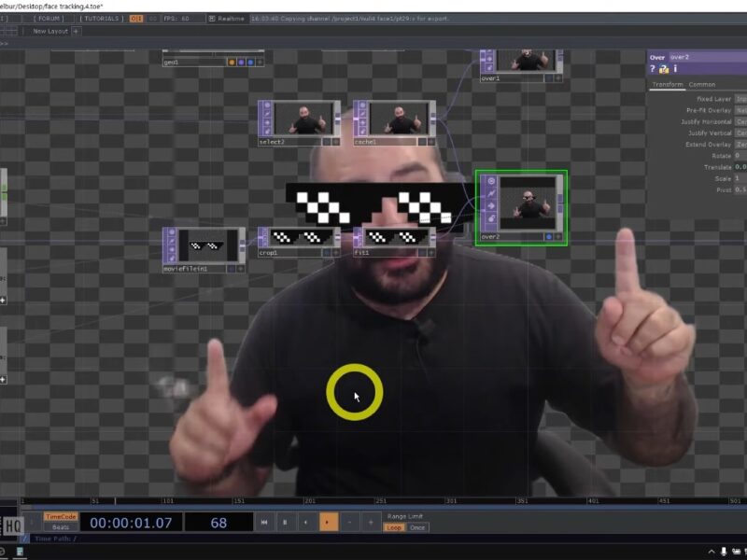This screenshot has width=747, height=560.
Task: Switch to the Common parameter tab
Action: point(702,84)
